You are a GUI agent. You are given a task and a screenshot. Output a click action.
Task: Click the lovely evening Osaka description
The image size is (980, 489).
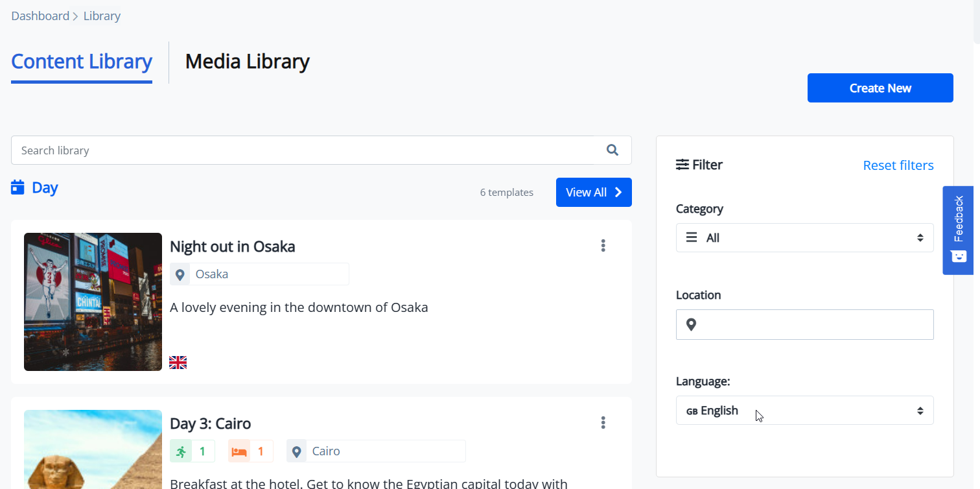point(299,307)
